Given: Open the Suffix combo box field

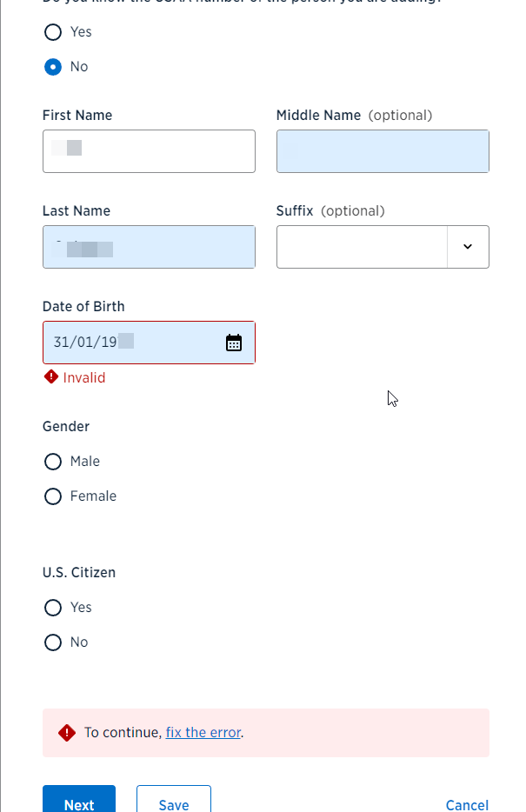Looking at the screenshot, I should (x=362, y=247).
